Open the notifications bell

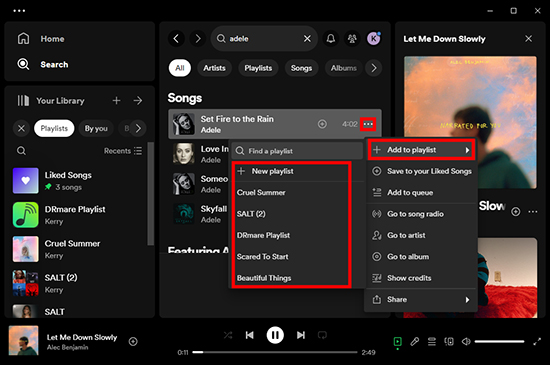pos(330,38)
